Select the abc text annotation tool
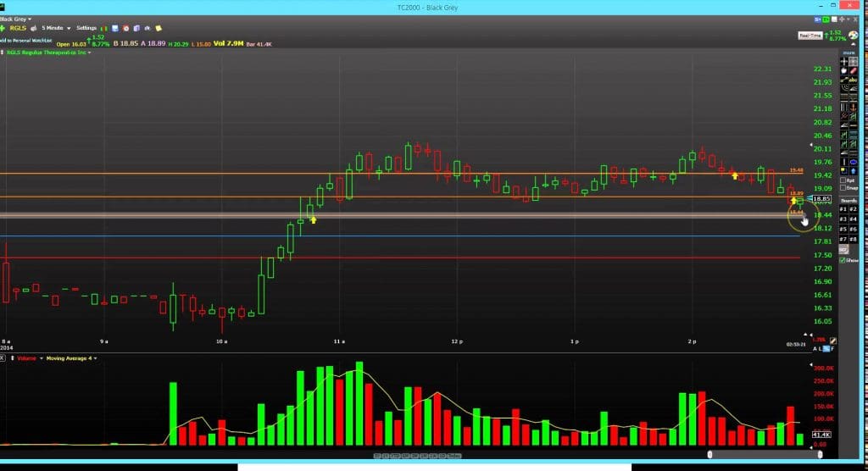The height and width of the screenshot is (471, 868). pos(853,80)
